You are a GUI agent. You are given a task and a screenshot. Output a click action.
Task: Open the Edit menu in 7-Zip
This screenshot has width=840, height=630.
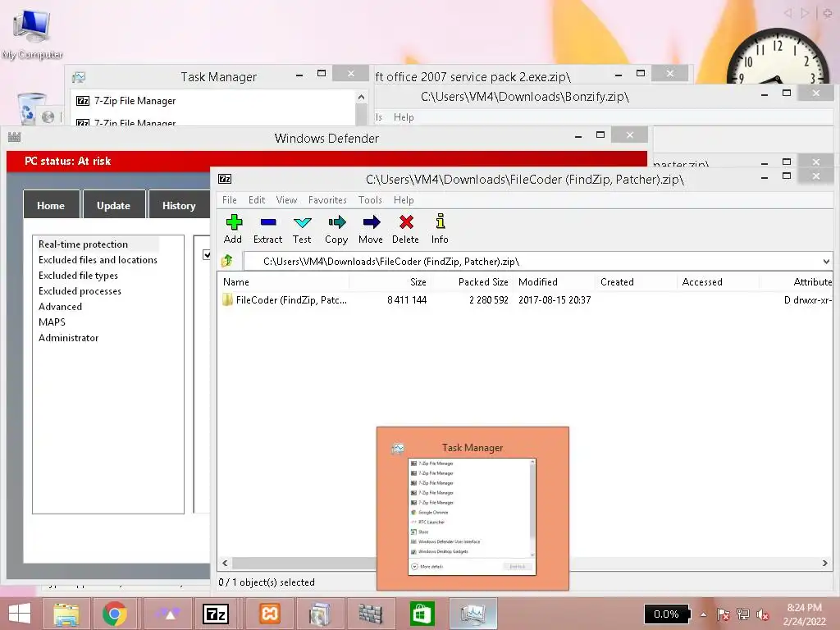tap(257, 200)
